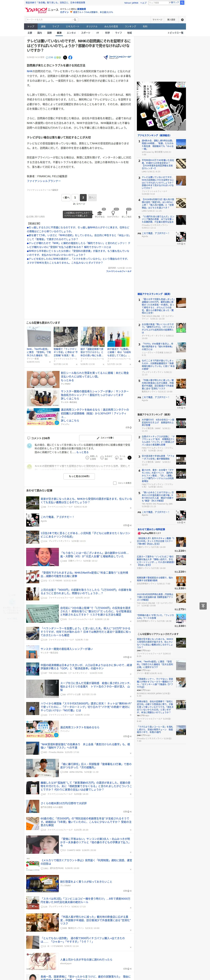Select the 科学 category tab
The width and height of the screenshot is (210, 980).
click(x=107, y=33)
